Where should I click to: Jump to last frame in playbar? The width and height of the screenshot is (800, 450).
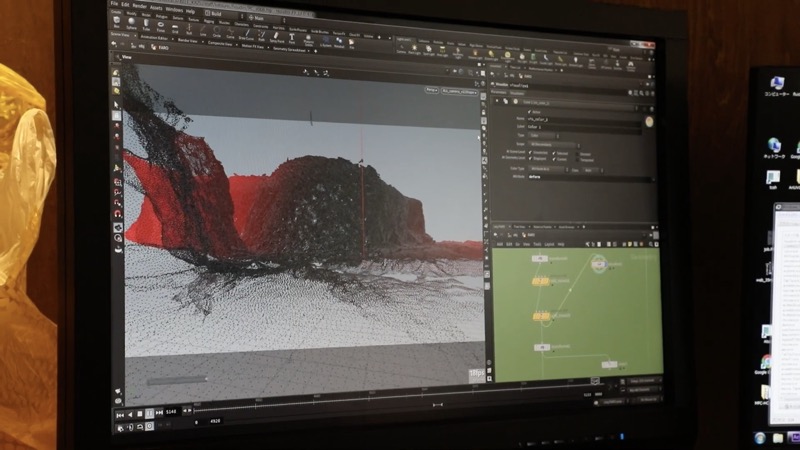[x=159, y=412]
